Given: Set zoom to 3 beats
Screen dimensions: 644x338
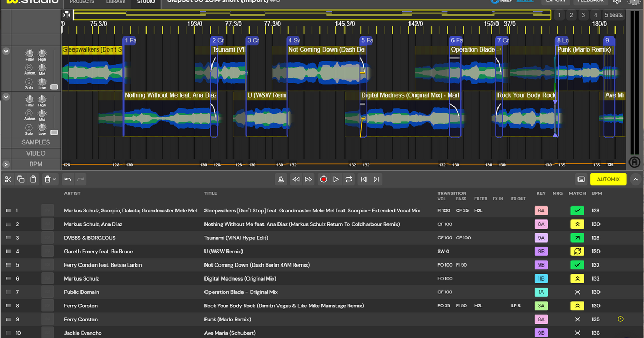Looking at the screenshot, I should coord(583,15).
